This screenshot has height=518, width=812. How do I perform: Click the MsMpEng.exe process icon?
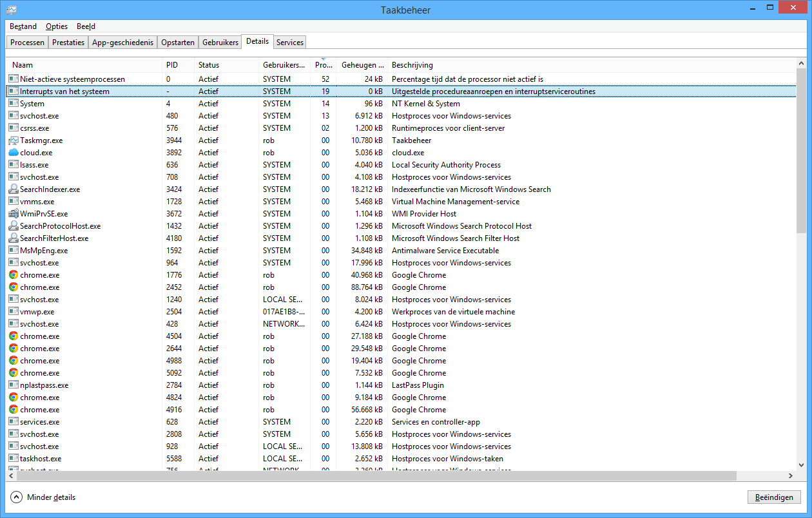[x=14, y=251]
